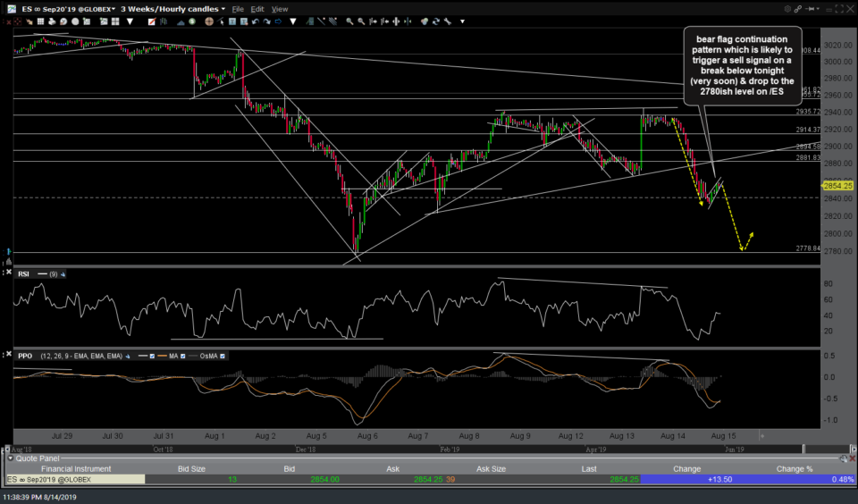Open the pin options dropdown arrow in title bar

(816, 9)
